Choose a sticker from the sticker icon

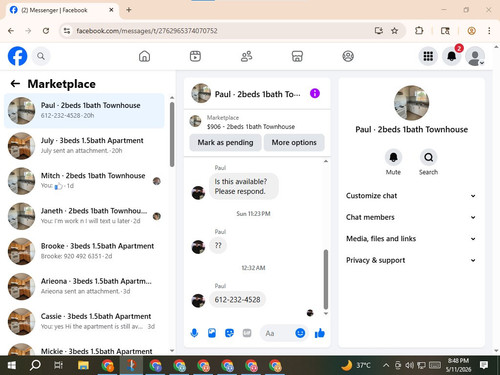tap(229, 333)
